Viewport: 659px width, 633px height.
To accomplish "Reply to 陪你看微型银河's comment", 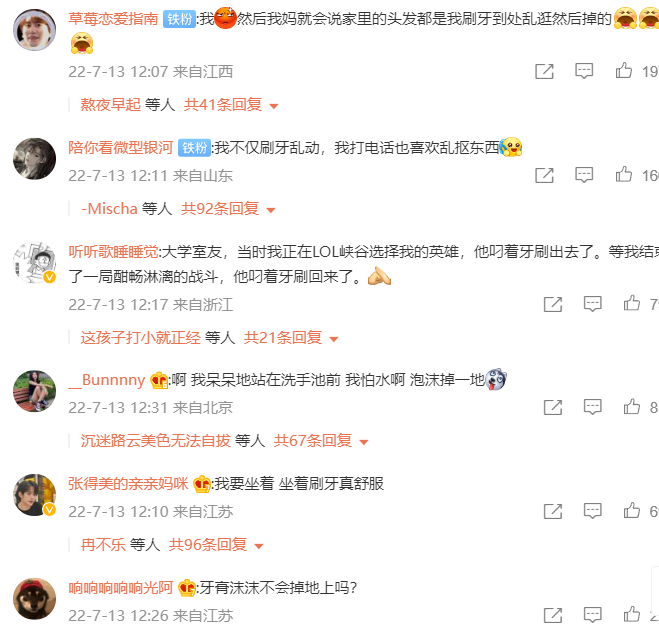I will [584, 175].
